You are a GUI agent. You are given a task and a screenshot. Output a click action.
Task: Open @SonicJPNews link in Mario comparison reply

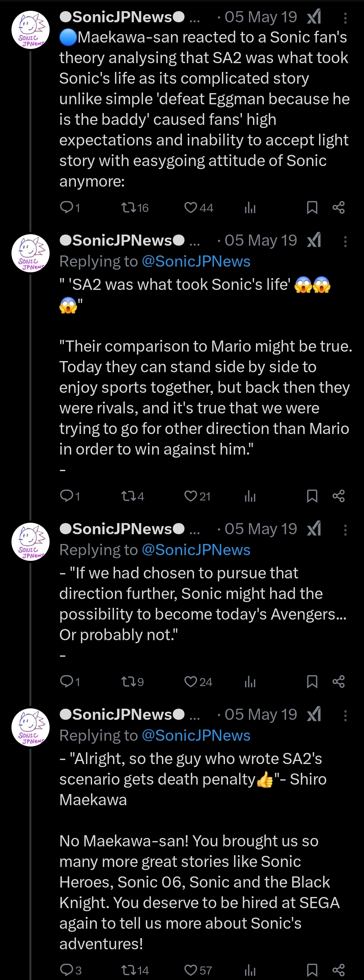pos(196,261)
